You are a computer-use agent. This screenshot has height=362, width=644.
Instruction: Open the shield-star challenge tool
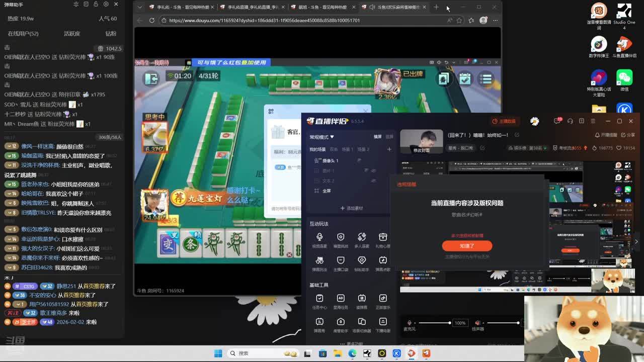[341, 239]
